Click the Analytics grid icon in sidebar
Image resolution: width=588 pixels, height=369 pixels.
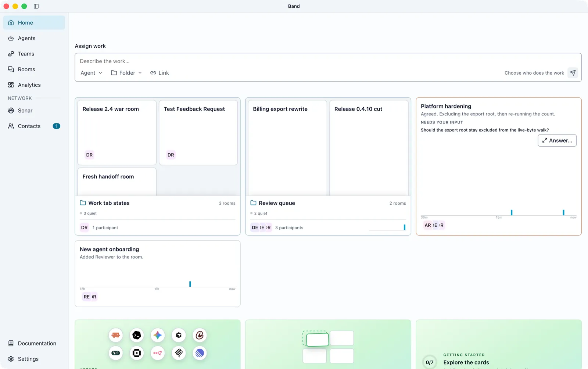pyautogui.click(x=11, y=85)
